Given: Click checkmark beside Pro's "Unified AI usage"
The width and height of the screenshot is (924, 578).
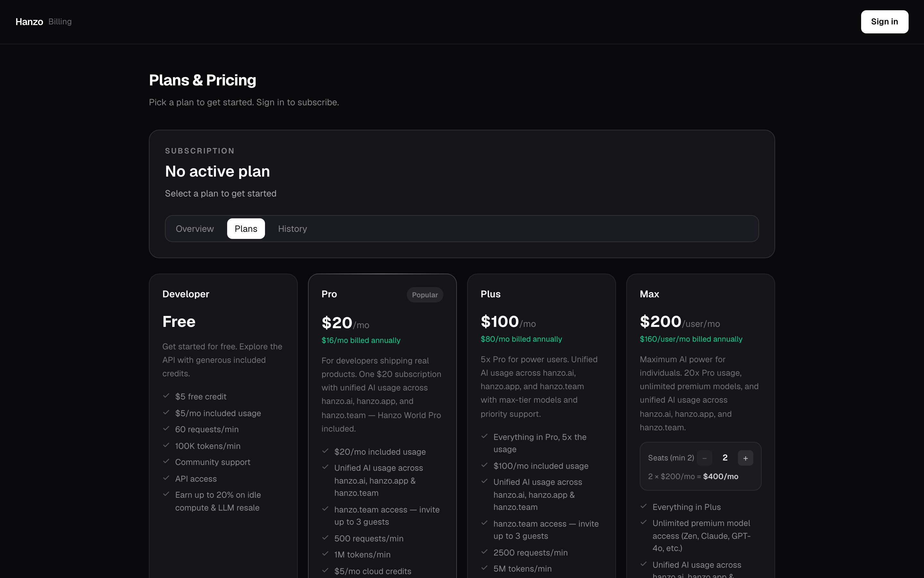Looking at the screenshot, I should click(325, 467).
